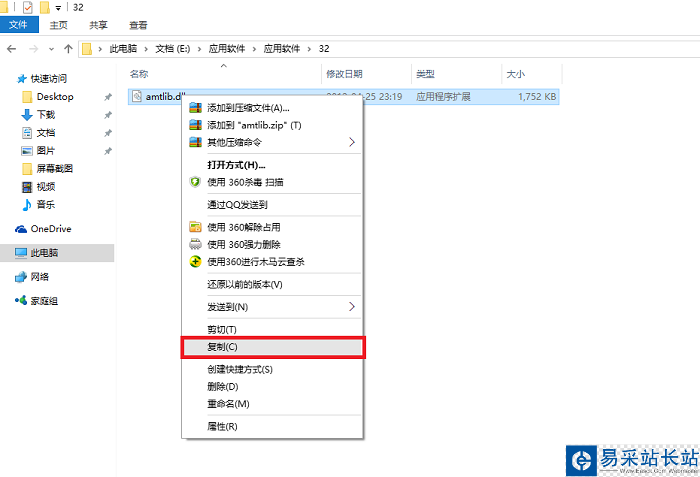Open 文档 in the sidebar
Screen dimensions: 700x477
(46, 133)
